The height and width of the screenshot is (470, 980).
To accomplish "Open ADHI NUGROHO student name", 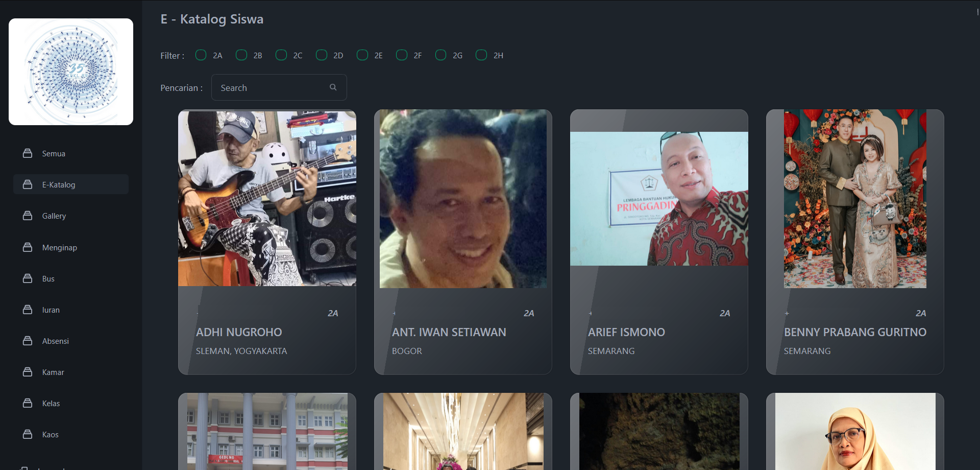I will [239, 332].
